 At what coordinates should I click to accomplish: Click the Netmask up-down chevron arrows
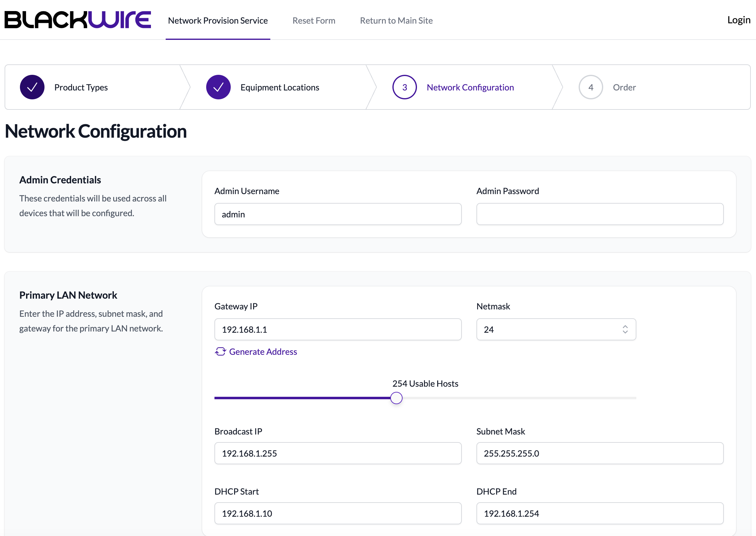point(625,329)
